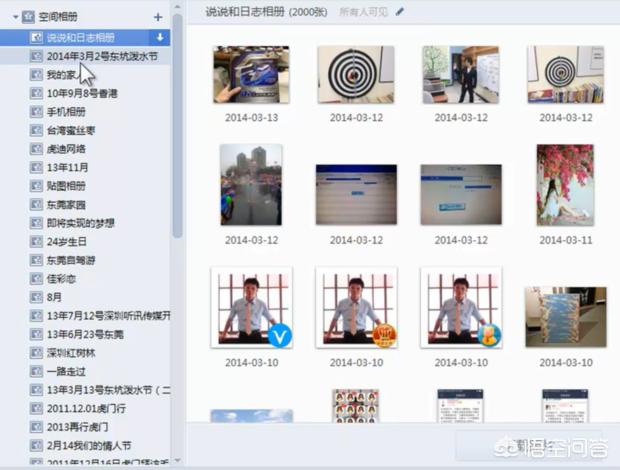Open the 即将实现的梦想 album
The width and height of the screenshot is (620, 470).
tap(81, 223)
